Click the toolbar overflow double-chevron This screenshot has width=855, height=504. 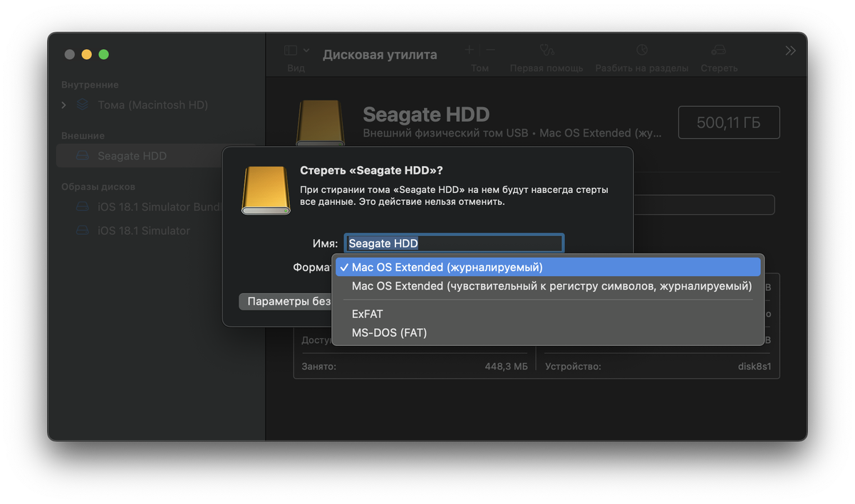(790, 51)
